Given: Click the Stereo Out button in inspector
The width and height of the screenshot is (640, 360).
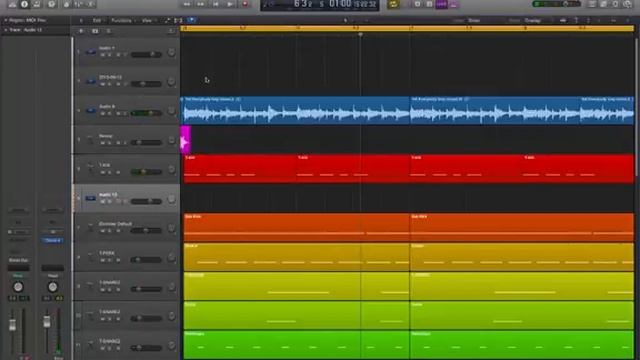Looking at the screenshot, I should 18,260.
